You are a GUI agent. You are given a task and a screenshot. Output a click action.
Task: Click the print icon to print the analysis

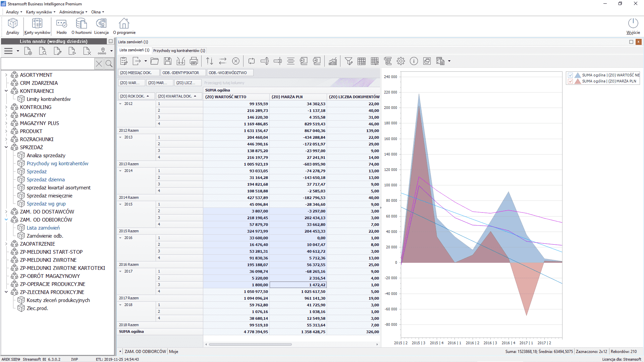[194, 61]
